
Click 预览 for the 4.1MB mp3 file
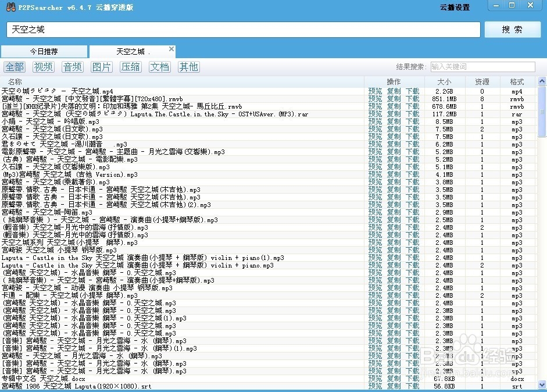point(375,174)
